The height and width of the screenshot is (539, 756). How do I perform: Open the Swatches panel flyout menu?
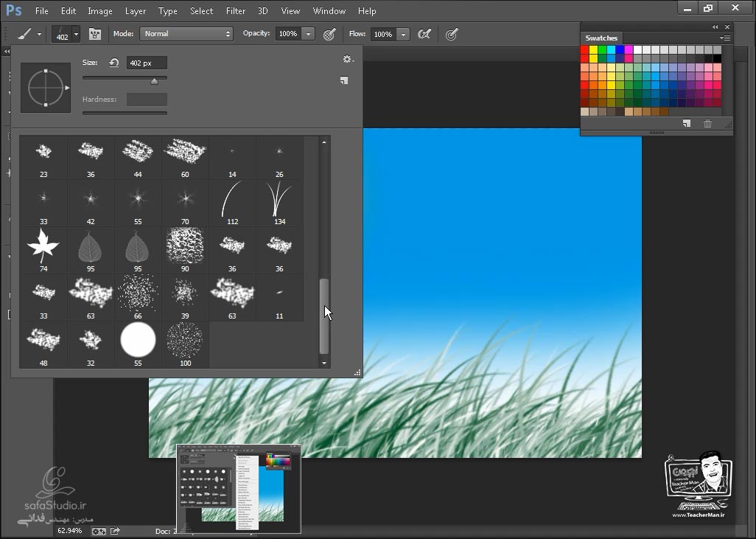coord(725,38)
